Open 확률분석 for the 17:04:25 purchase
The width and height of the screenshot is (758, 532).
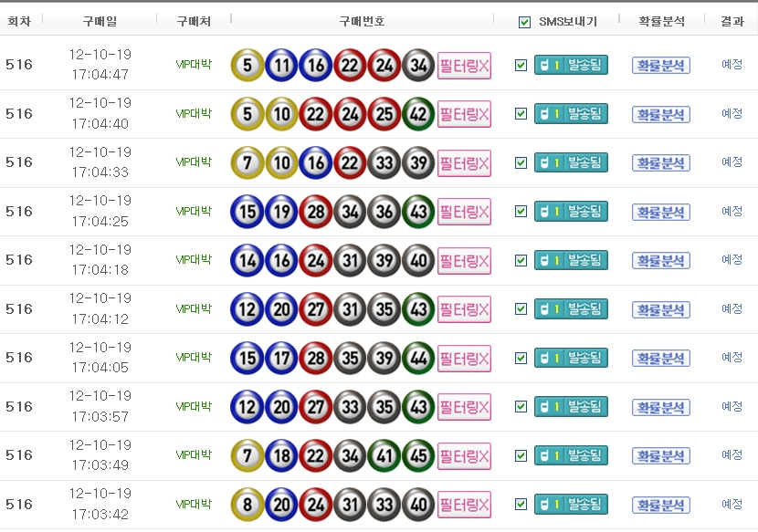[660, 212]
